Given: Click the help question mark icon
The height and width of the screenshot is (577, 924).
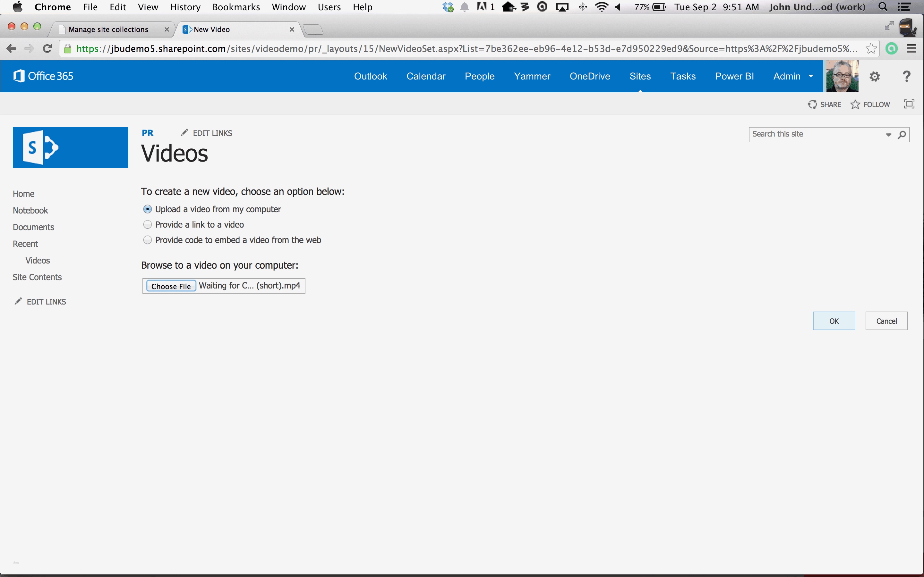Looking at the screenshot, I should point(906,76).
